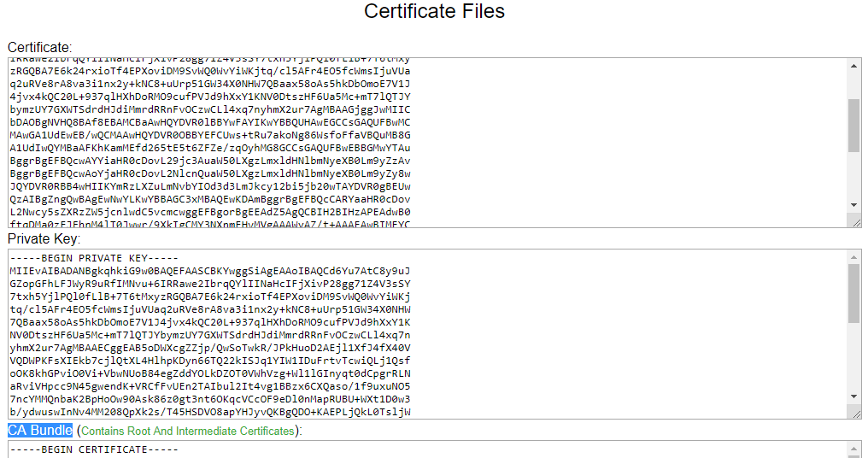Click the certificate line starting 'MAwGA1UdEwEB'

210,134
